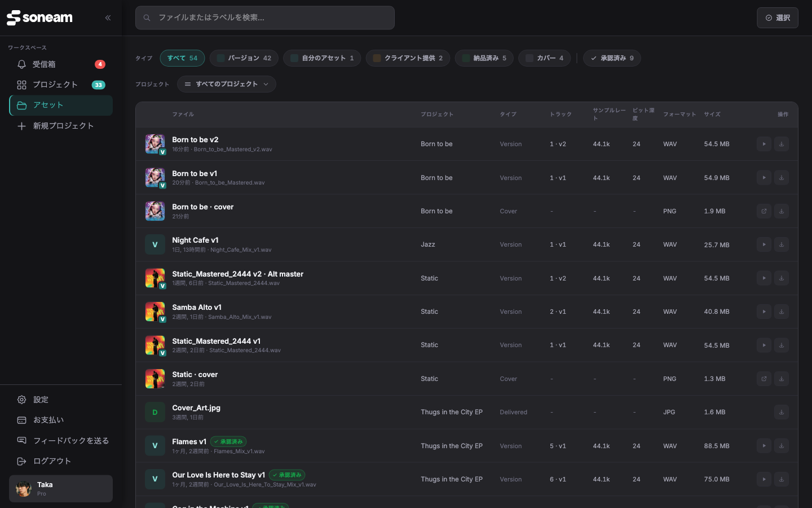This screenshot has width=812, height=508.
Task: Click the file and label search field
Action: click(265, 18)
